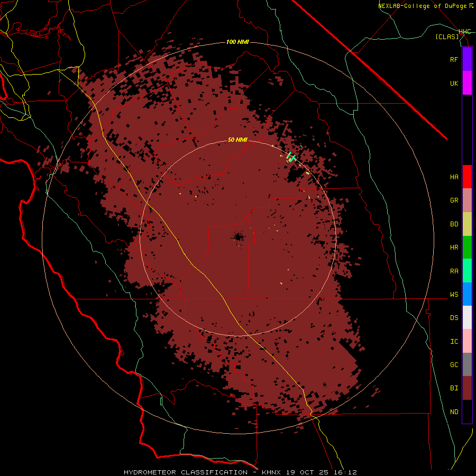Screen dimensions: 476x476
Task: Click the 'RF' legend label
Action: pyautogui.click(x=454, y=59)
